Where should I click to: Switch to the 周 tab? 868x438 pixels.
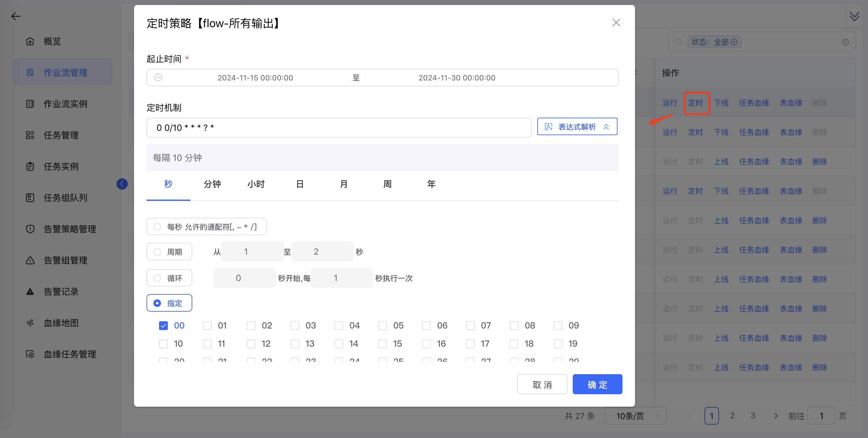pyautogui.click(x=387, y=184)
